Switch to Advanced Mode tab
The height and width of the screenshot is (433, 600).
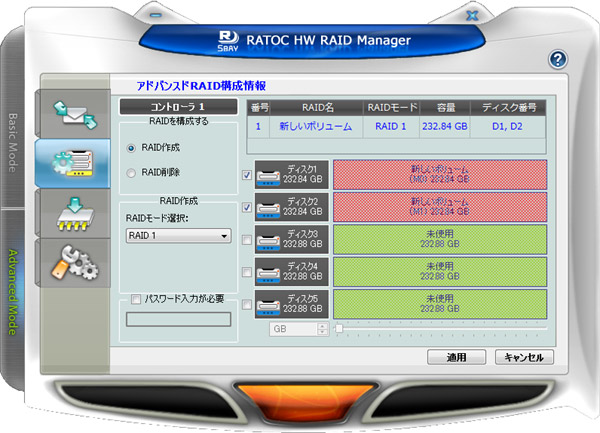[13, 292]
